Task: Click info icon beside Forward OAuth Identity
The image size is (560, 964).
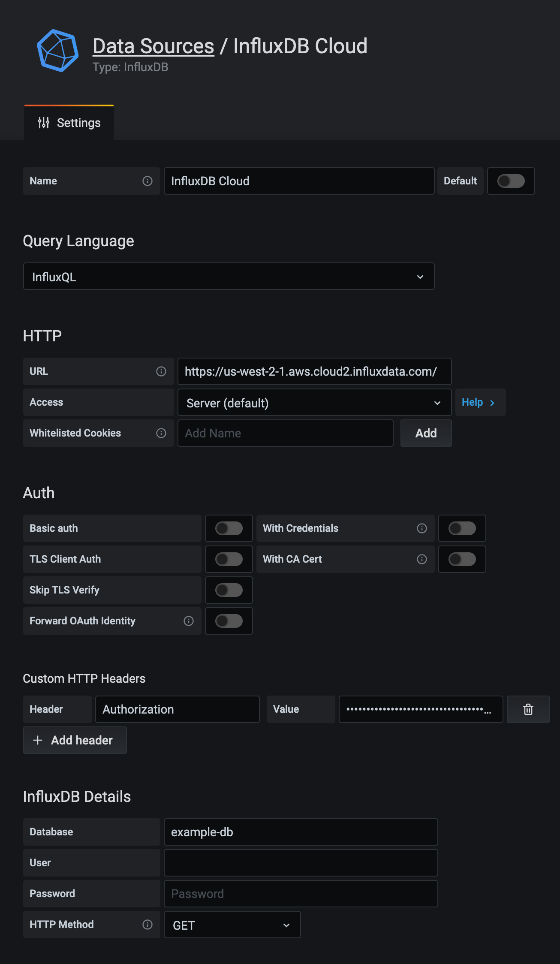Action: pos(189,621)
